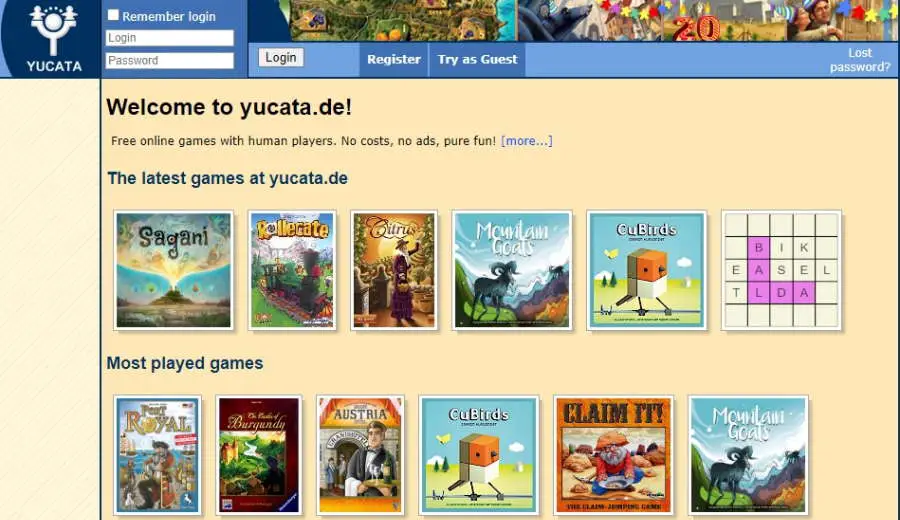Viewport: 900px width, 520px height.
Task: Open the Port Royal game cover
Action: [x=158, y=455]
